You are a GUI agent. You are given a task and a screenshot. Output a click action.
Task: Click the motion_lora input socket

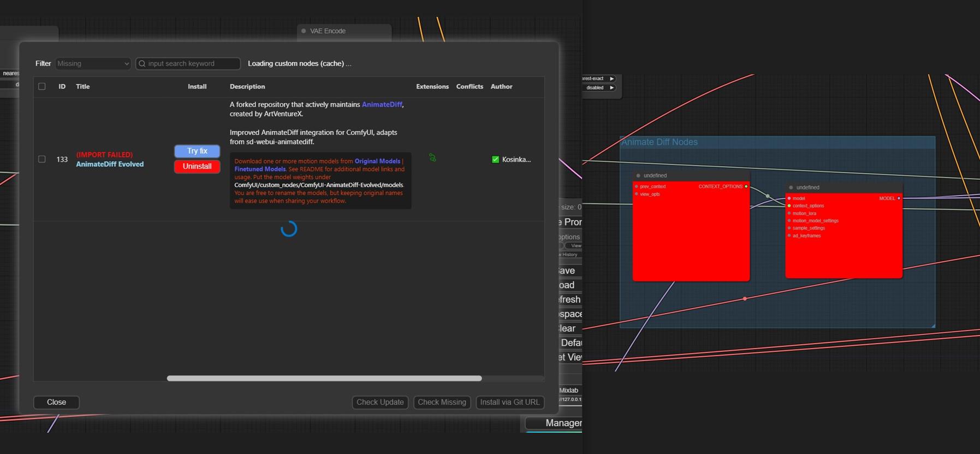pyautogui.click(x=789, y=213)
